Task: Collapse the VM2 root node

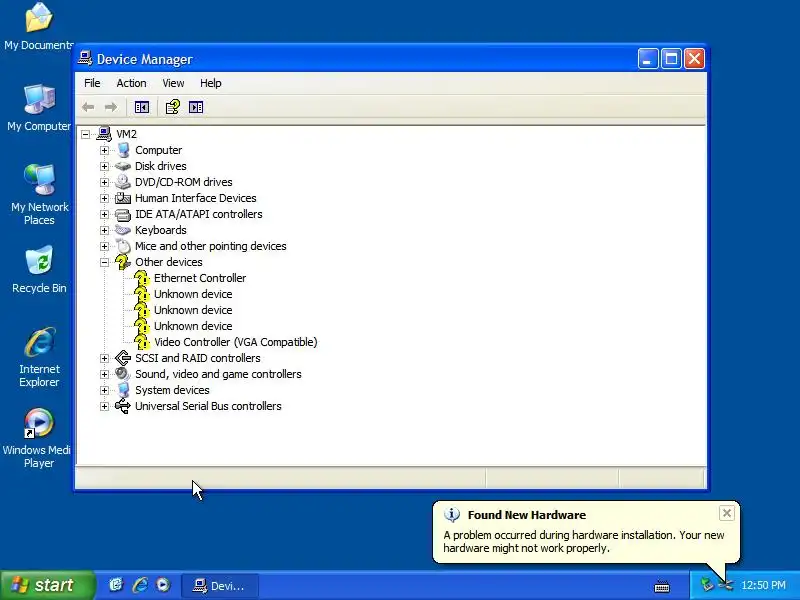Action: tap(86, 134)
